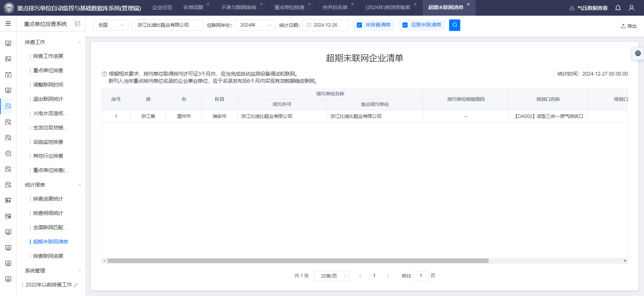Open 排查联网进展 menu item

(48, 256)
